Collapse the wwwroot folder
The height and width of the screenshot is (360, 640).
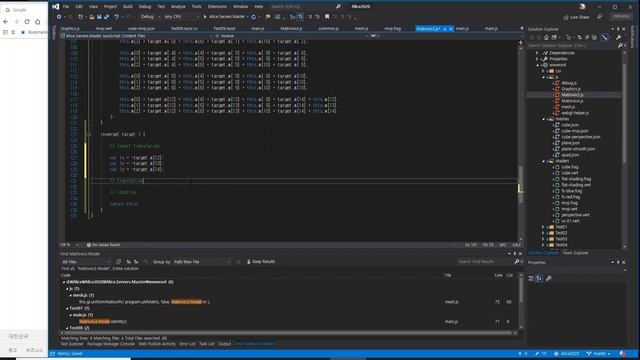tap(538, 65)
